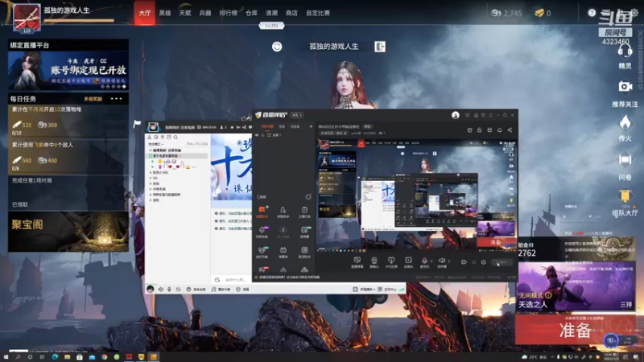Open the 天赋 tab
Screen dimensions: 644x362
click(x=185, y=13)
